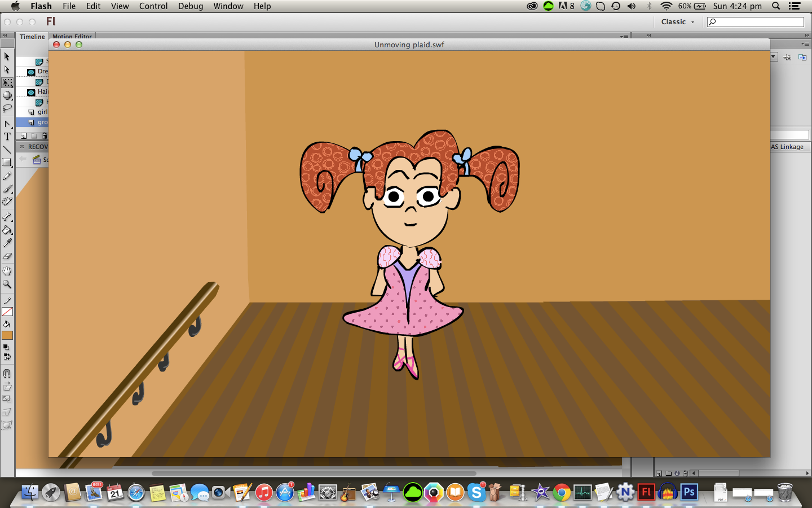Select the Lasso tool
This screenshot has width=812, height=508.
click(7, 108)
